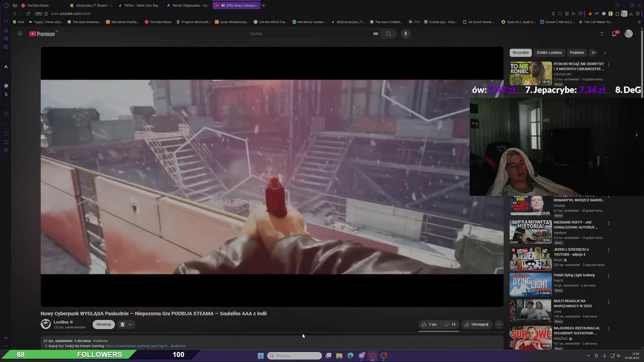Open YouTube notifications bell
Image resolution: width=644 pixels, height=362 pixels.
pos(614,34)
